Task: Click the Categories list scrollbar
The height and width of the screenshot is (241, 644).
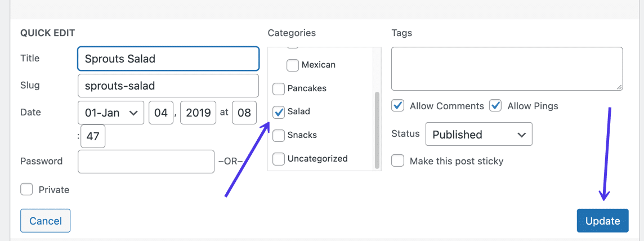Action: pyautogui.click(x=377, y=130)
